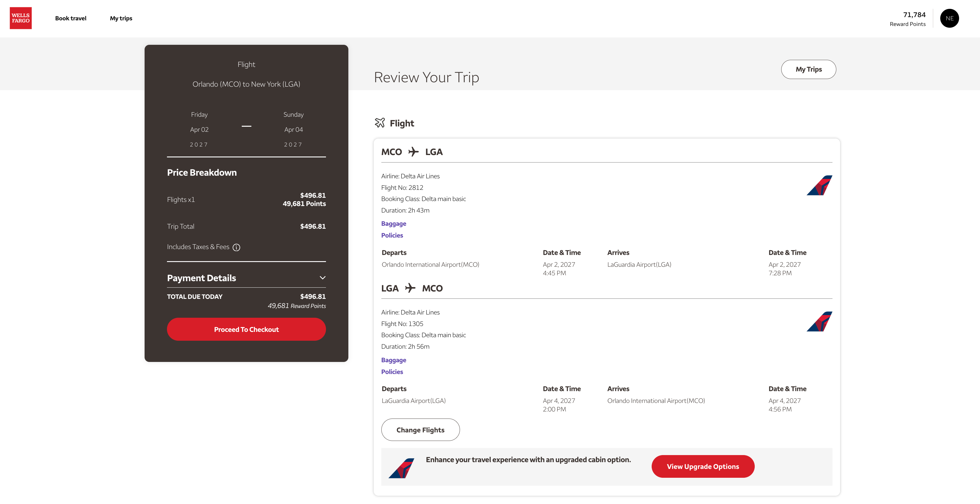Click the 7:28 PM arrival time
Viewport: 980px width, 504px height.
click(780, 273)
